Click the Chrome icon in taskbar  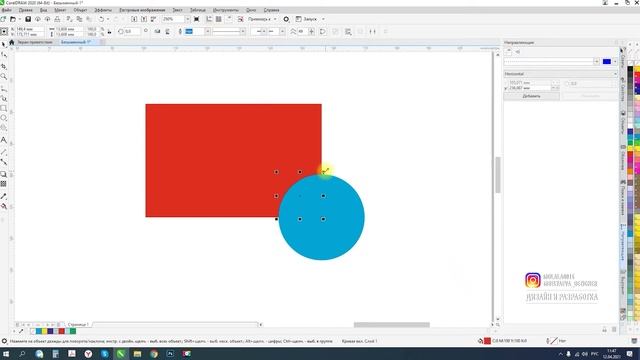(x=153, y=354)
